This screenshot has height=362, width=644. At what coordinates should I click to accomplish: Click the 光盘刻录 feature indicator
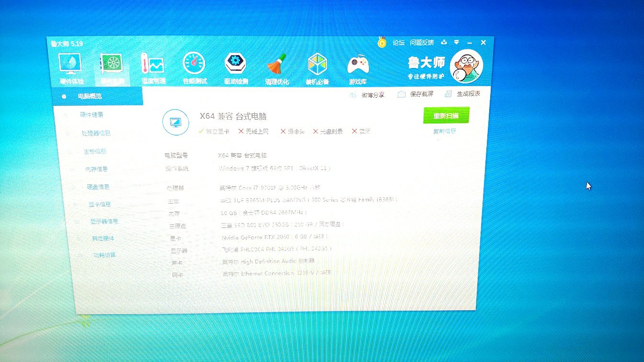pyautogui.click(x=328, y=131)
